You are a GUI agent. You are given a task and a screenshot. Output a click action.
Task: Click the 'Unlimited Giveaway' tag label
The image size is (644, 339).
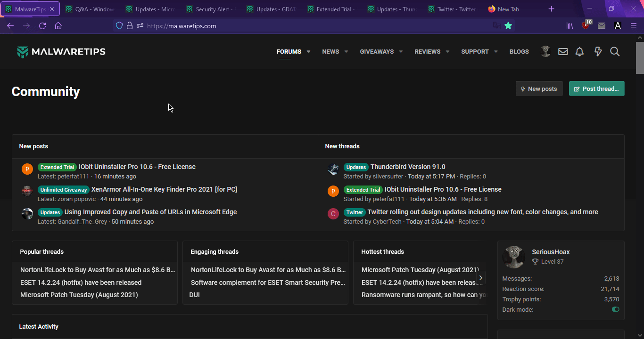[64, 190]
